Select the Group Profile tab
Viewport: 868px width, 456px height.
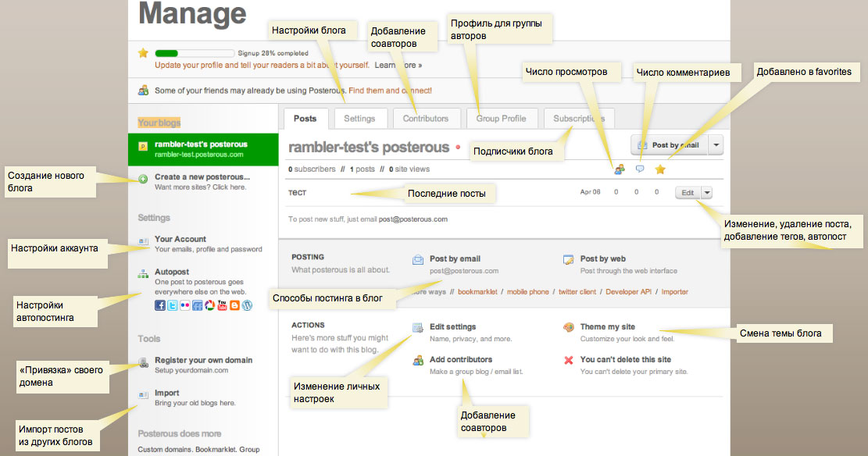click(501, 119)
